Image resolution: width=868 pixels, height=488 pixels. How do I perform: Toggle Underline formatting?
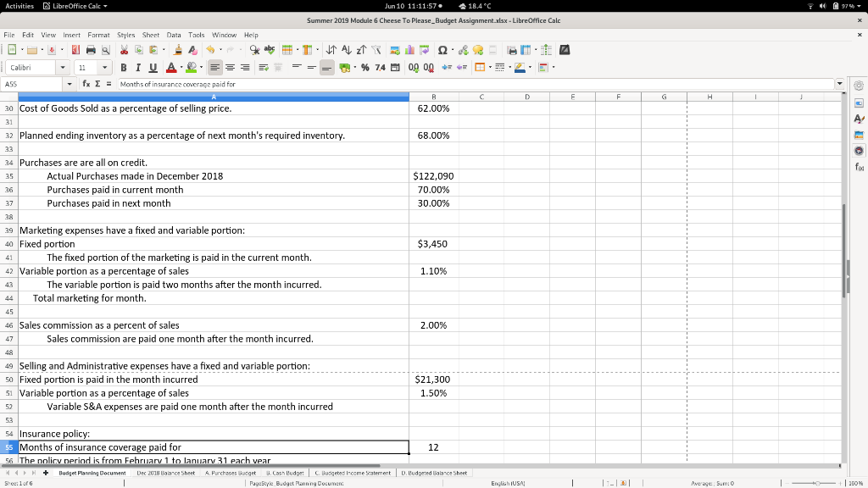click(153, 68)
